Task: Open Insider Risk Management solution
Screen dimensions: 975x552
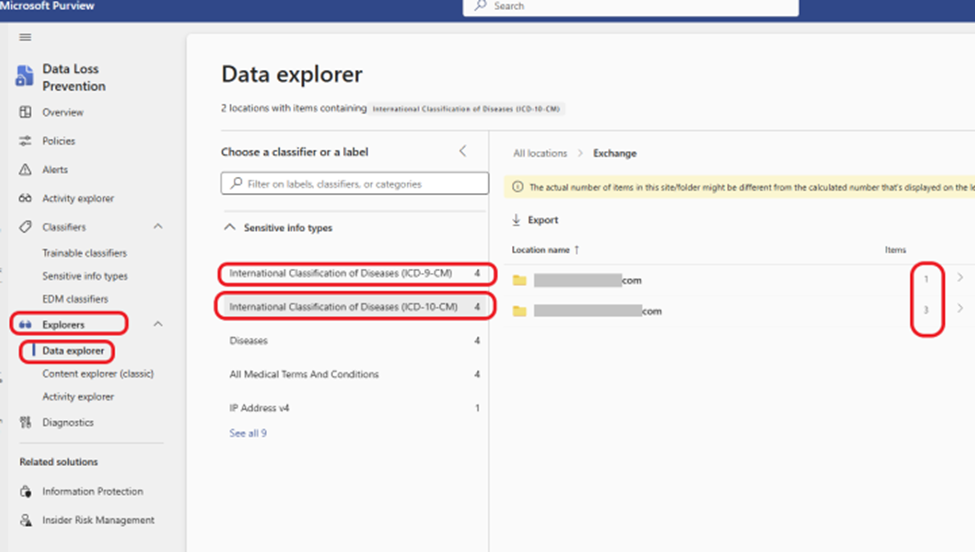Action: tap(98, 520)
